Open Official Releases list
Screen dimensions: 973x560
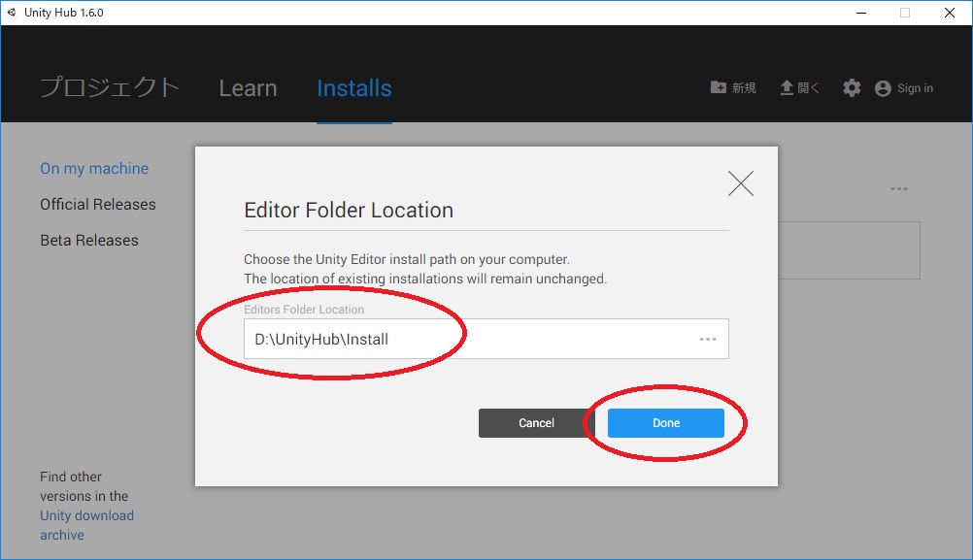98,204
